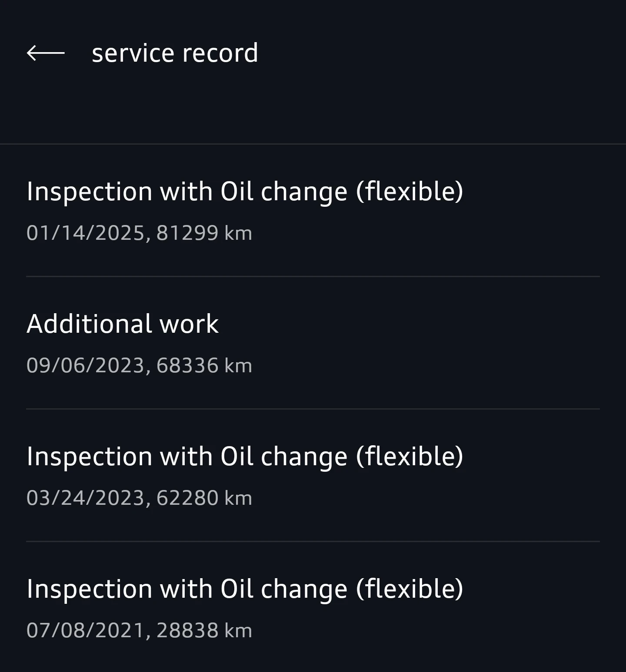Image resolution: width=626 pixels, height=672 pixels.
Task: Click the 28838 km mileage reading
Action: pos(204,630)
